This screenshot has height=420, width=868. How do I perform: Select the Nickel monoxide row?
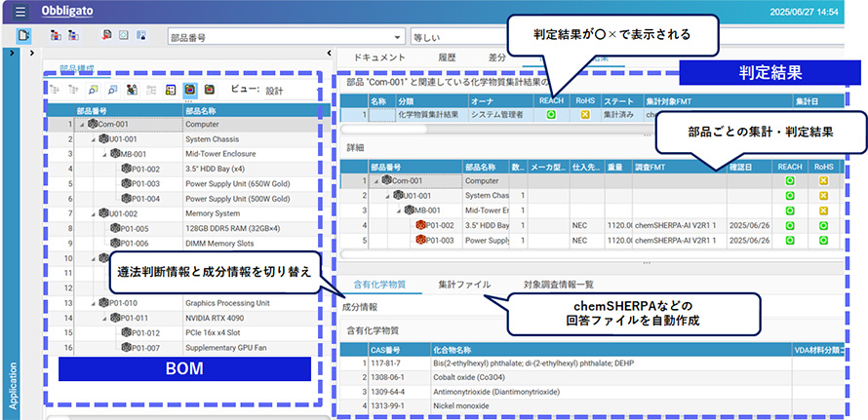tap(592, 406)
